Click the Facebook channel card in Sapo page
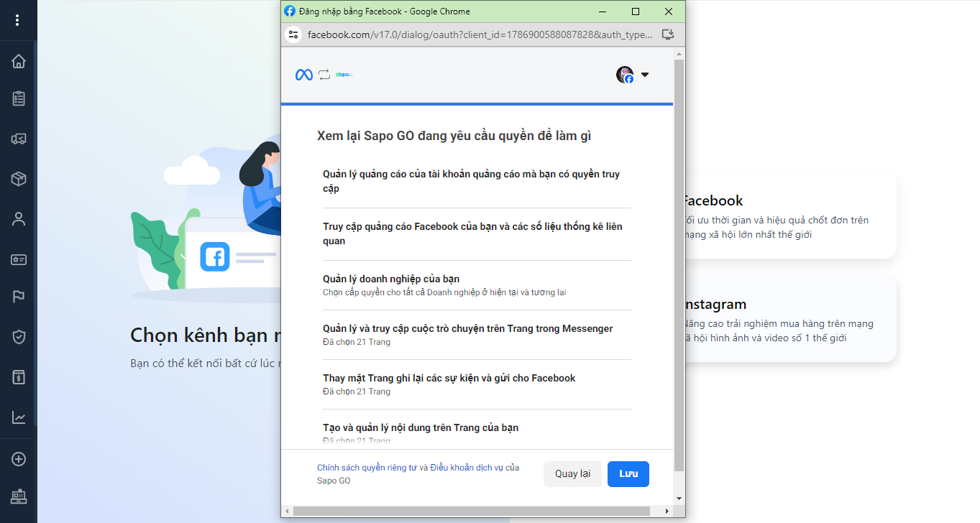 [791, 216]
